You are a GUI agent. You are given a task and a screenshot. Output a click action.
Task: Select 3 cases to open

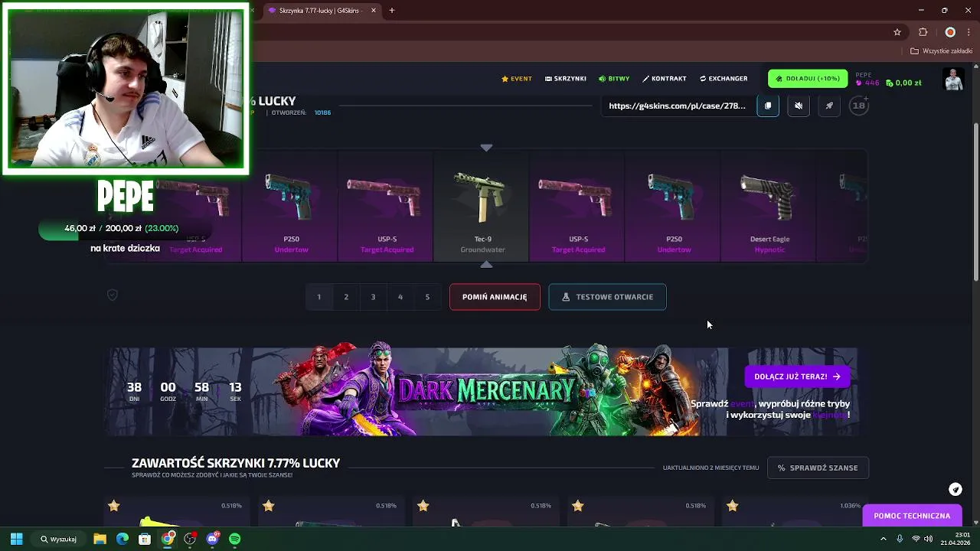[x=373, y=297]
